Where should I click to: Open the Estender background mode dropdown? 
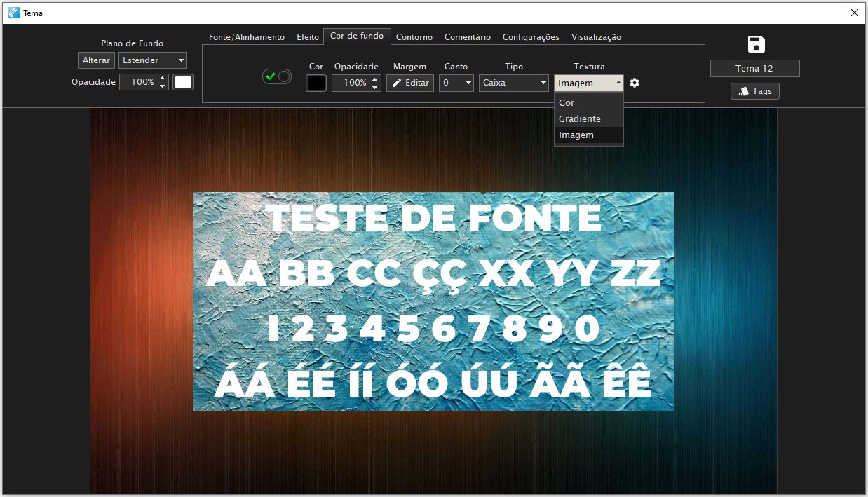(152, 60)
